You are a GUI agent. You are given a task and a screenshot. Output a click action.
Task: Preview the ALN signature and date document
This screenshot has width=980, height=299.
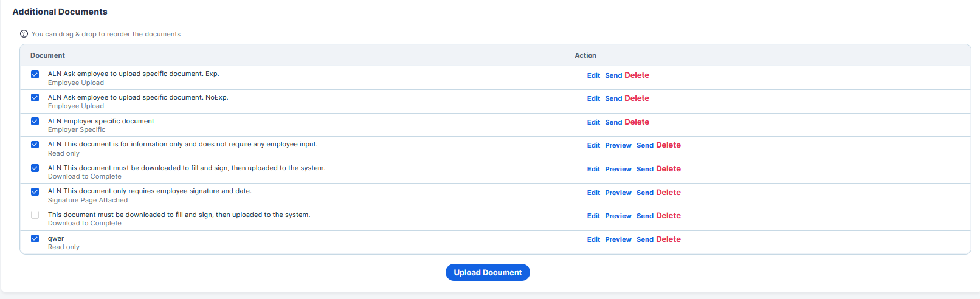(x=618, y=193)
